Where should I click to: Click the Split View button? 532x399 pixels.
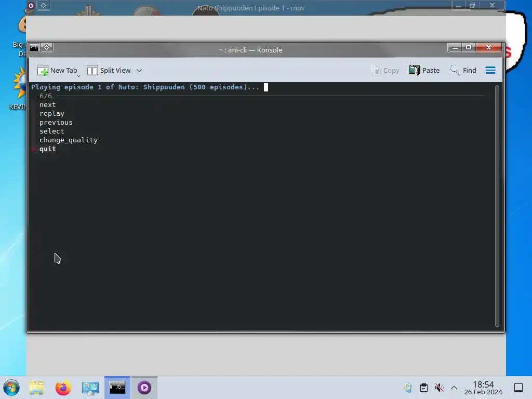(x=109, y=70)
